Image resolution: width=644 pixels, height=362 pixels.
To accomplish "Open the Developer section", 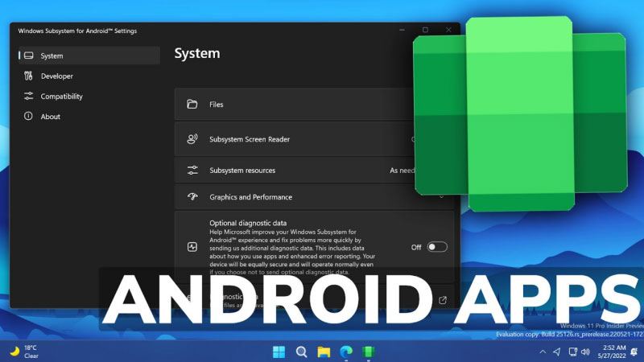I will click(x=89, y=76).
